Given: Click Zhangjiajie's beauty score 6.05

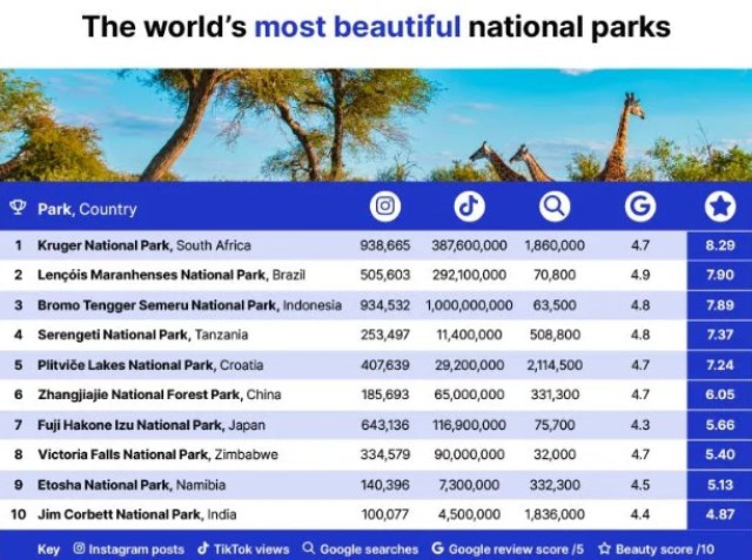Looking at the screenshot, I should (x=720, y=394).
